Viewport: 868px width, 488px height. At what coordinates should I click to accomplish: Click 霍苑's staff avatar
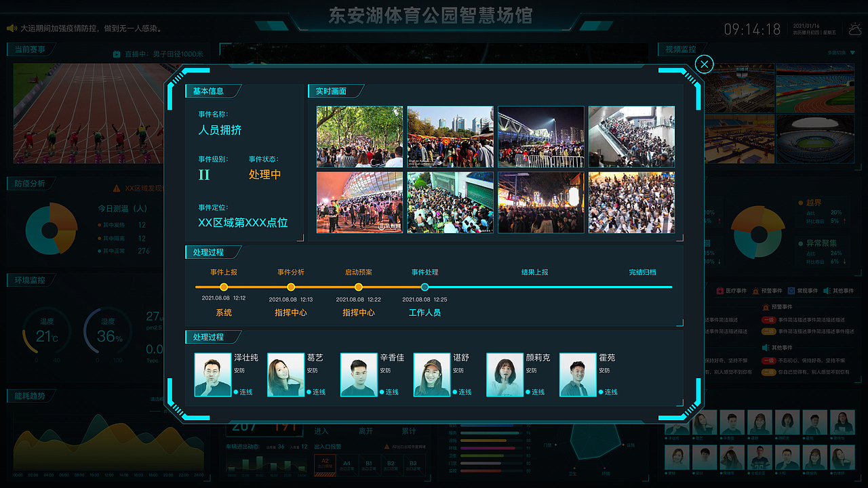coord(578,375)
